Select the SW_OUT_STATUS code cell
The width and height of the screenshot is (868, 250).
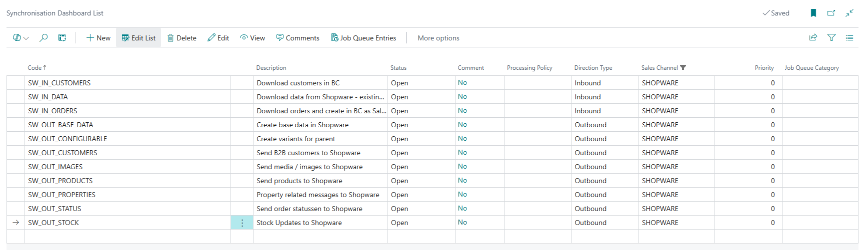[127, 209]
